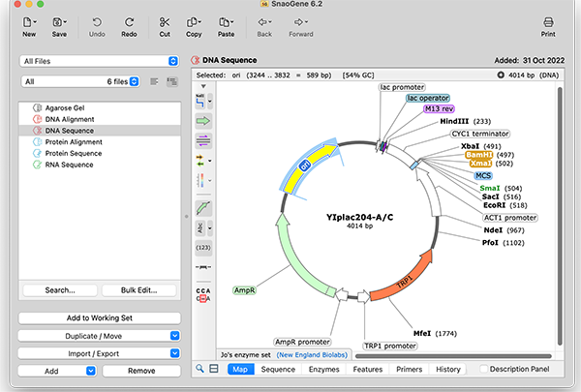The height and width of the screenshot is (392, 581).
Task: Select Protein Alignment in the file list
Action: (74, 141)
